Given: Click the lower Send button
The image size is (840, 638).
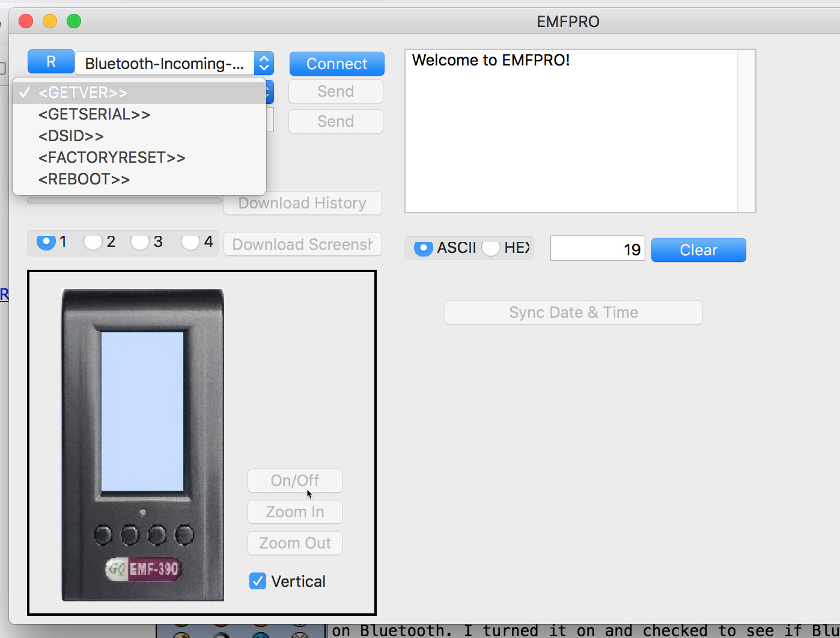Looking at the screenshot, I should tap(336, 121).
